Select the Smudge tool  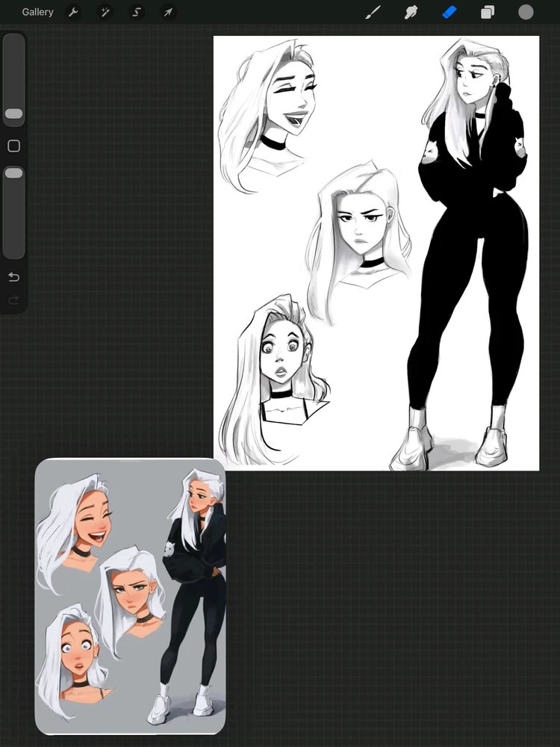click(411, 13)
